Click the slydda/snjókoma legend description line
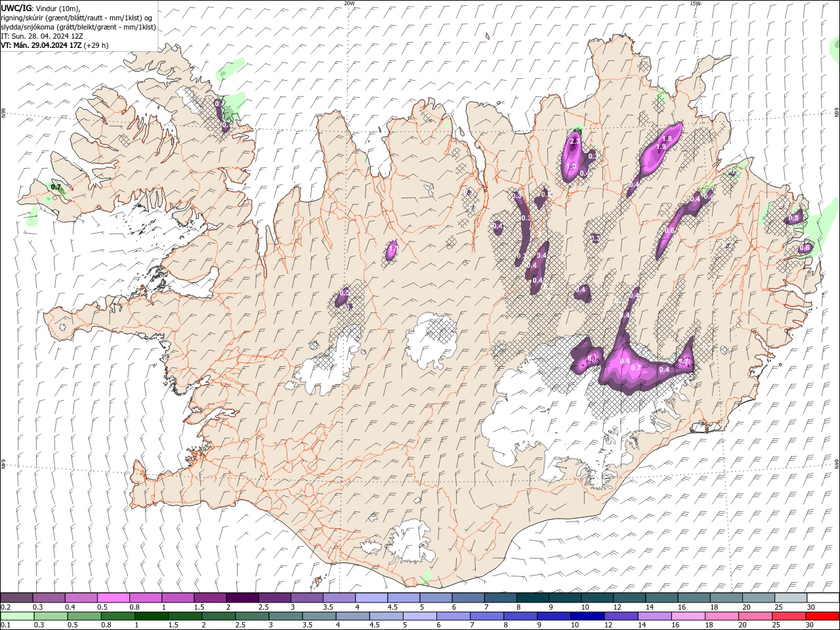Image resolution: width=840 pixels, height=630 pixels. [x=79, y=27]
